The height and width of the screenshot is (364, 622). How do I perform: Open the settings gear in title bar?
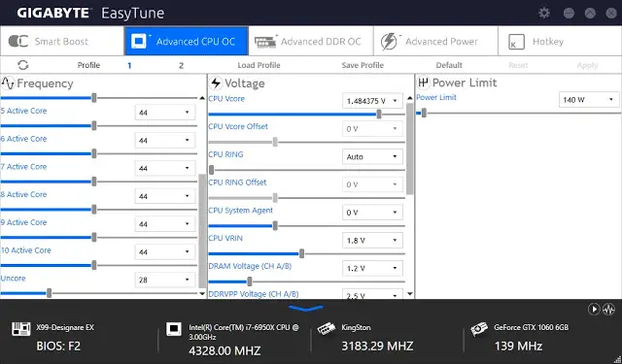544,13
